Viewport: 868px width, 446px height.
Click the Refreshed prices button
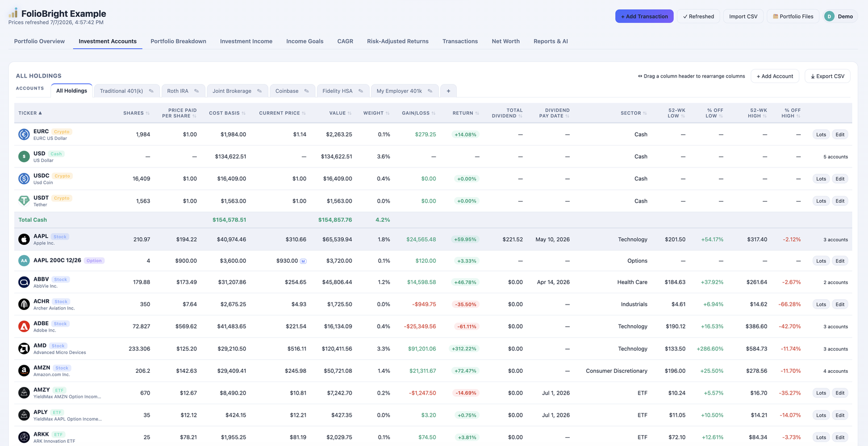point(699,16)
